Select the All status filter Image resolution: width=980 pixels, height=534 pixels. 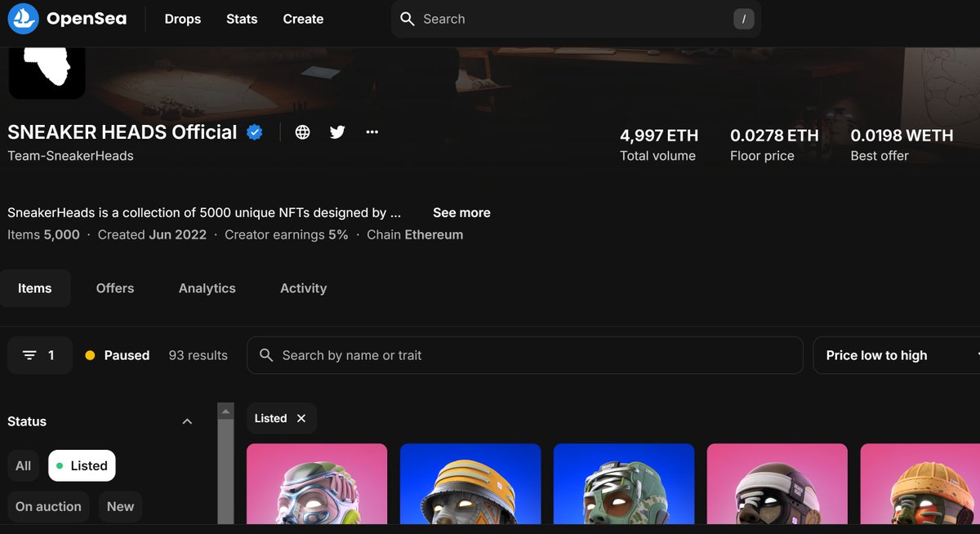click(x=24, y=465)
